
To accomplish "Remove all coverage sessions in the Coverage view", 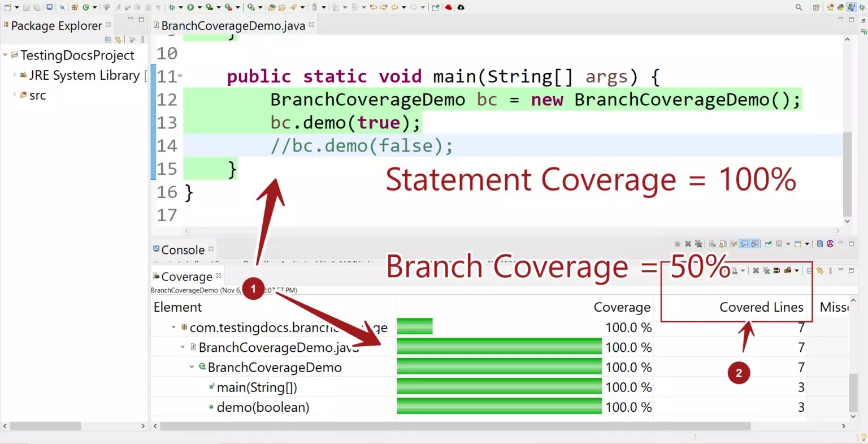I will 766,270.
